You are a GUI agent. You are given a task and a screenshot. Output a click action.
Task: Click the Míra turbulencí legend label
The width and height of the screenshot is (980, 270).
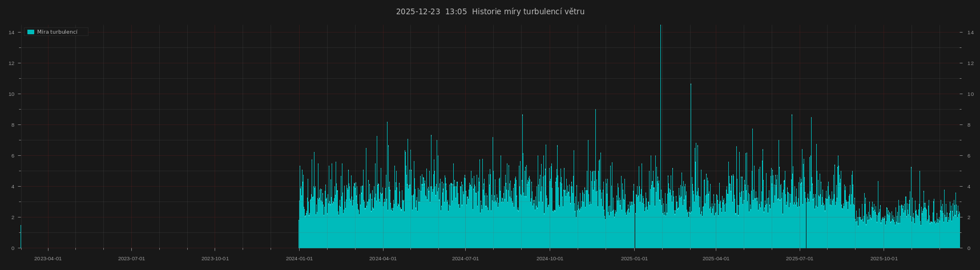(x=57, y=32)
